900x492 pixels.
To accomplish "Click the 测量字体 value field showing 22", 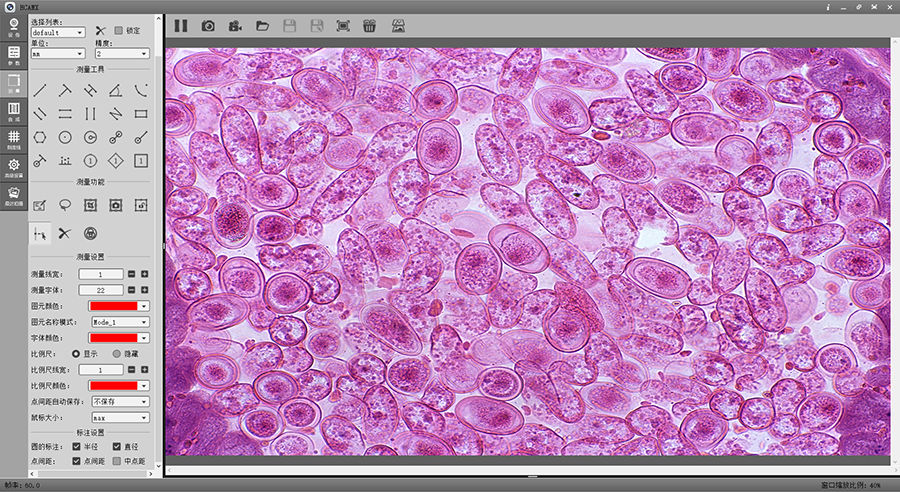I will [101, 290].
